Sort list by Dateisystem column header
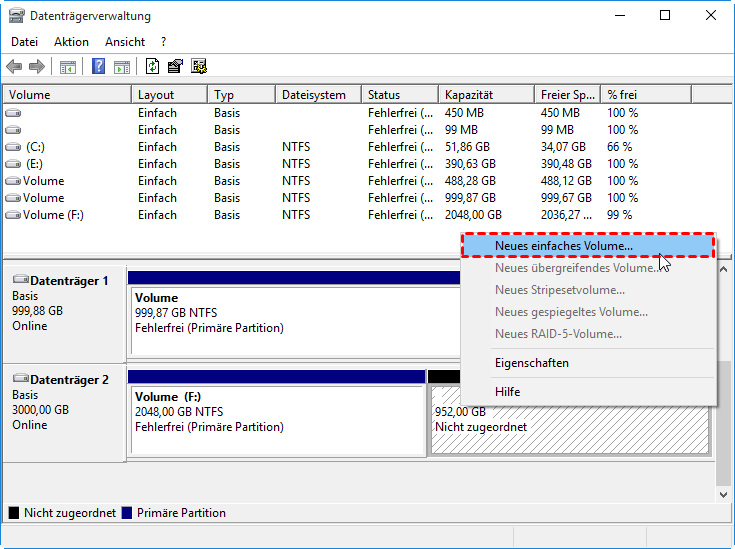This screenshot has width=735, height=549. 313,95
